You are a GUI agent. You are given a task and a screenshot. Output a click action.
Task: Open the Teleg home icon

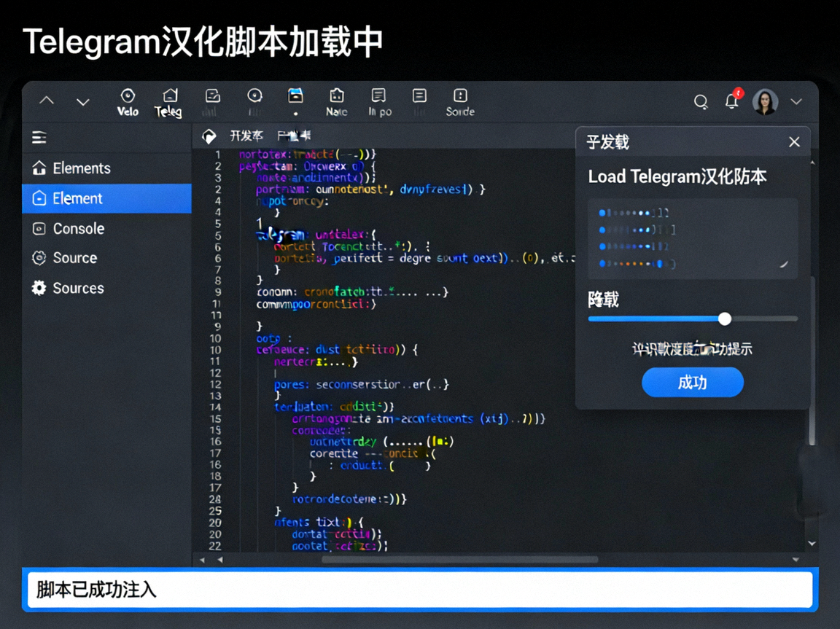tap(169, 101)
